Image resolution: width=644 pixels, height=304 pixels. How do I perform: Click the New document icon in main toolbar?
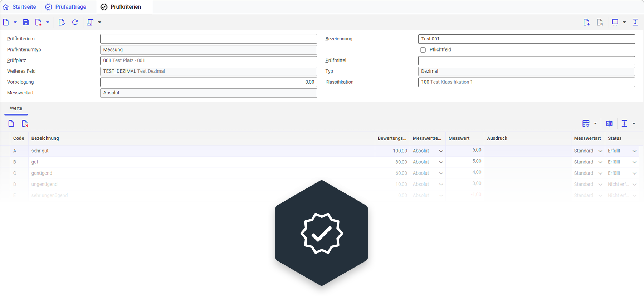pos(6,22)
